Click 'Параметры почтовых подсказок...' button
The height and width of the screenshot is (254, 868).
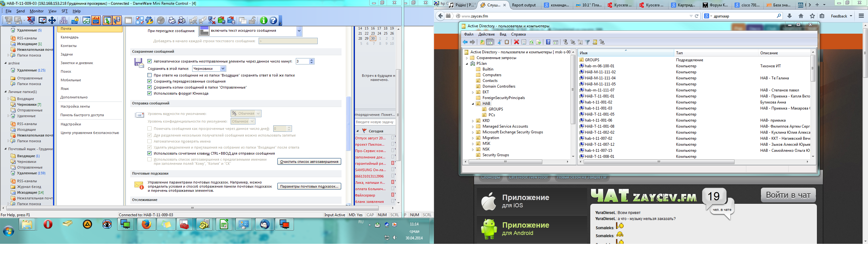point(309,186)
